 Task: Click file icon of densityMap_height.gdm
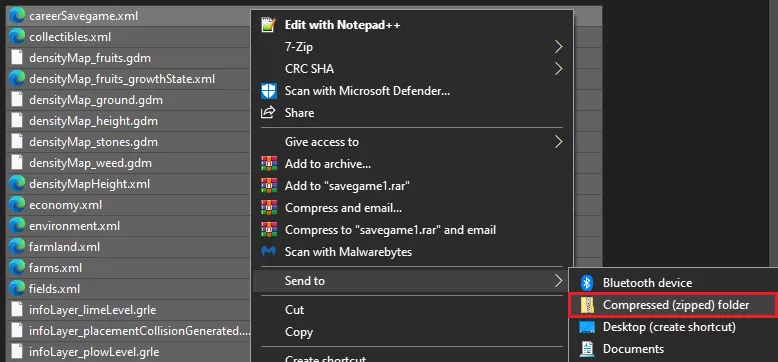tap(17, 121)
